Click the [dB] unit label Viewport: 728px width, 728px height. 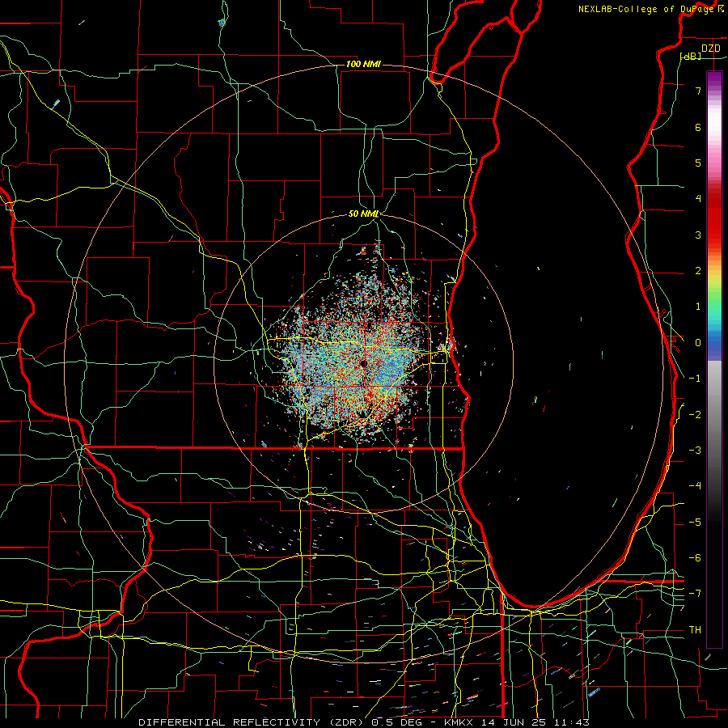point(691,57)
